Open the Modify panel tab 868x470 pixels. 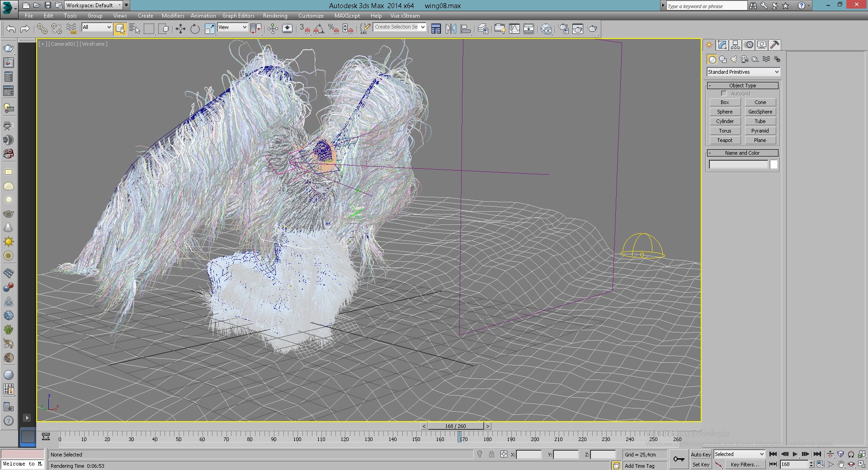(722, 45)
